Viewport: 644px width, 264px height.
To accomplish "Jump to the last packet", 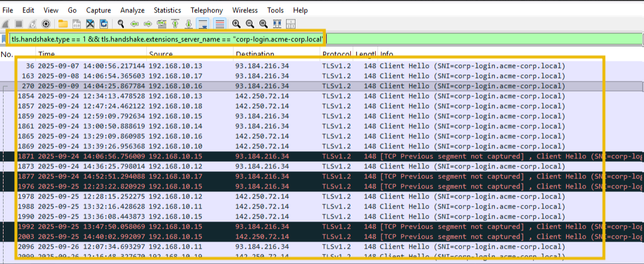I will [189, 24].
